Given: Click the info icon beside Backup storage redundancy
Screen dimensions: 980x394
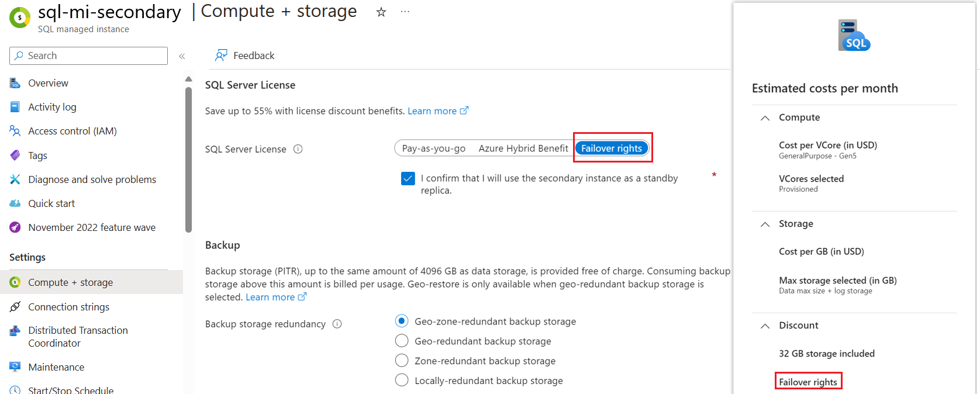Looking at the screenshot, I should click(337, 324).
